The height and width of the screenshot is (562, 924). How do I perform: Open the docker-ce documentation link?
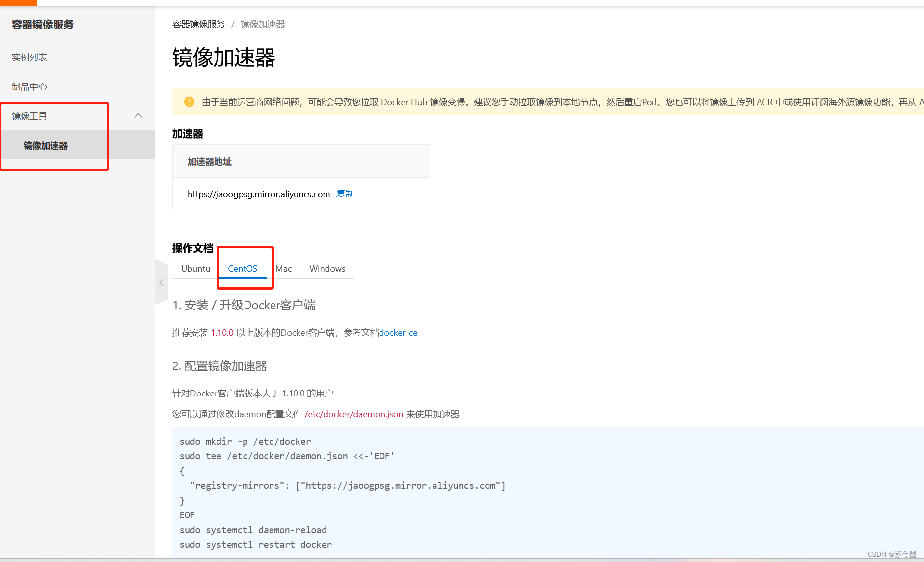click(398, 333)
